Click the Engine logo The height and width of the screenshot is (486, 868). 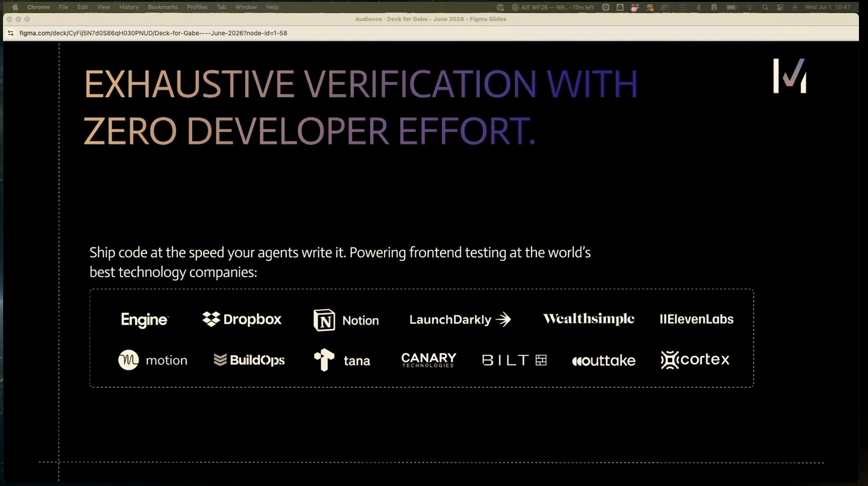[145, 320]
